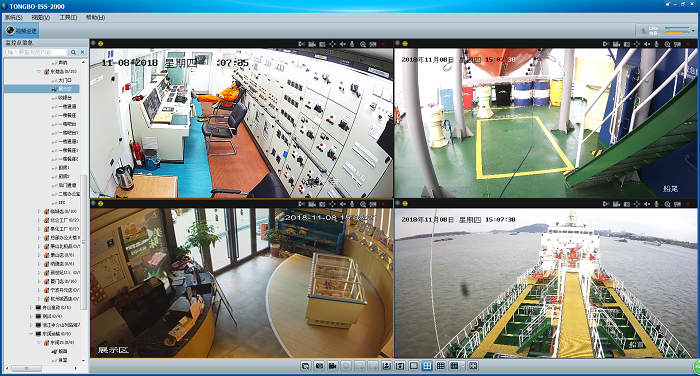Switch to the single-window layout
Image resolution: width=700 pixels, height=376 pixels.
tap(413, 366)
